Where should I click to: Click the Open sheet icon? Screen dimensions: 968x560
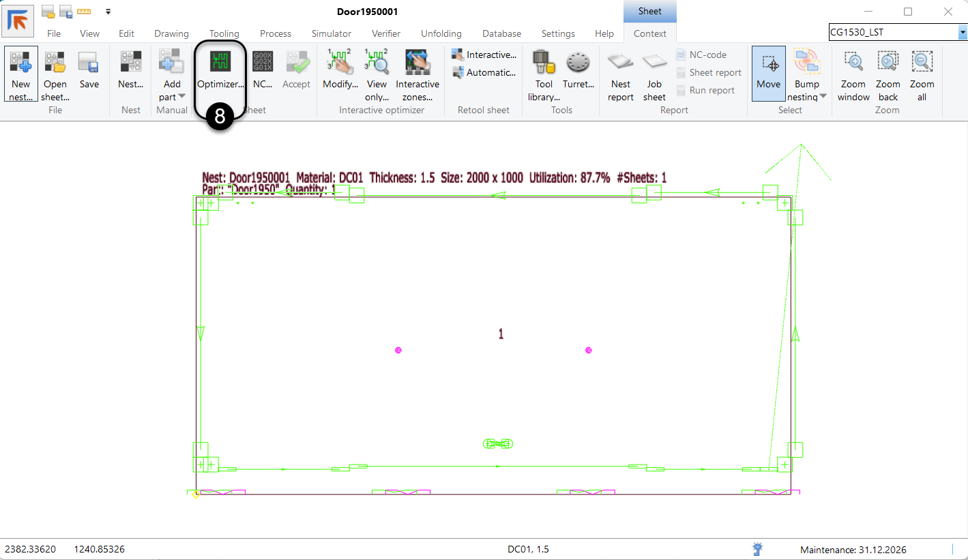[55, 63]
